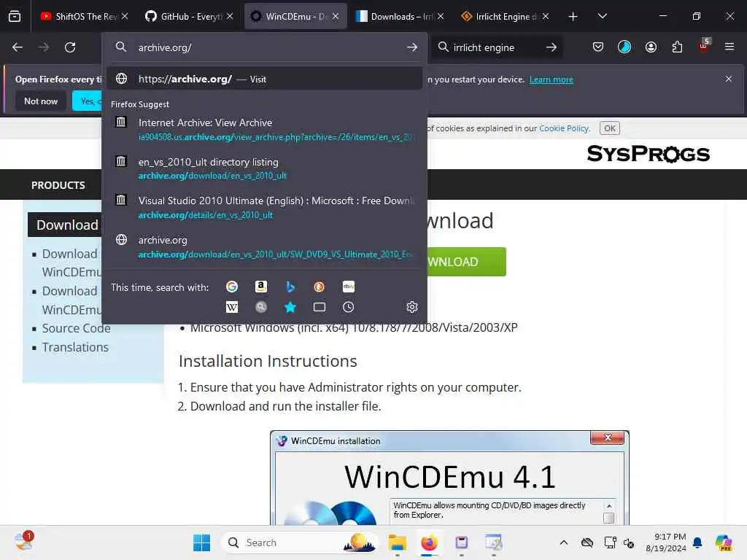747x560 pixels.
Task: Search this time with DuckDuckGo
Action: [320, 286]
